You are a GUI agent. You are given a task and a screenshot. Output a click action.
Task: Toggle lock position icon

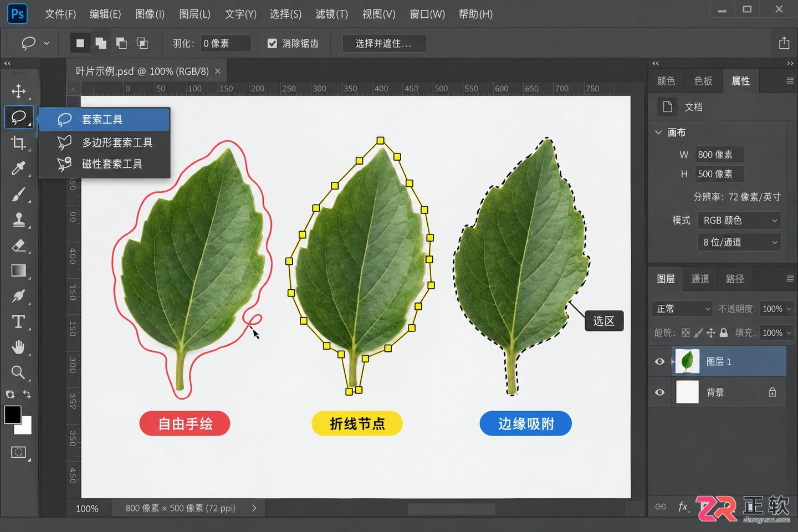(x=711, y=332)
